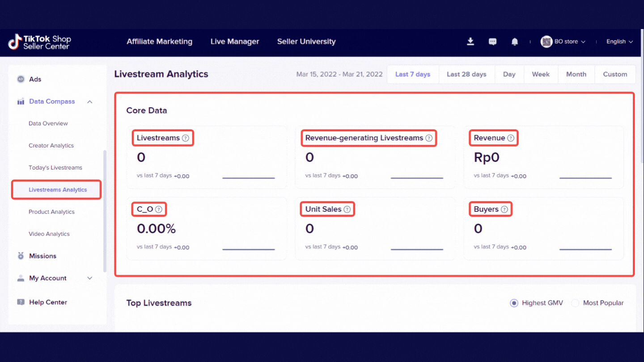
Task: Click the TikTok Shop Seller Center logo
Action: 40,42
